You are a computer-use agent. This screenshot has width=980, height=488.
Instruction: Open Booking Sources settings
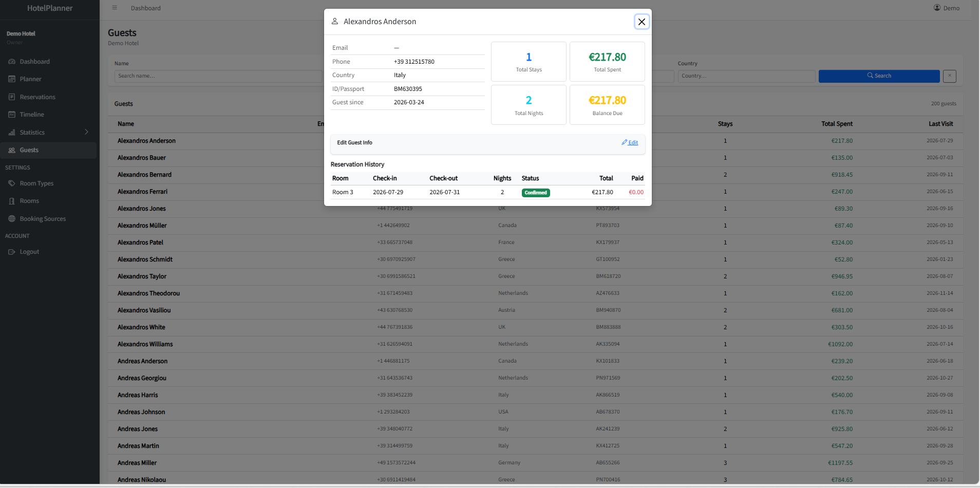tap(48, 219)
